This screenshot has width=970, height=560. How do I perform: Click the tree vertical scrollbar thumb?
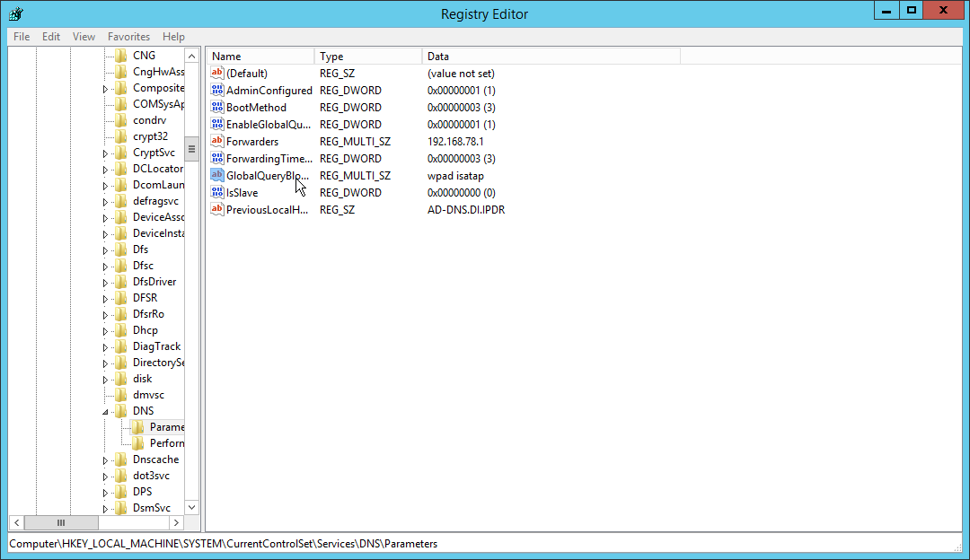click(x=192, y=149)
